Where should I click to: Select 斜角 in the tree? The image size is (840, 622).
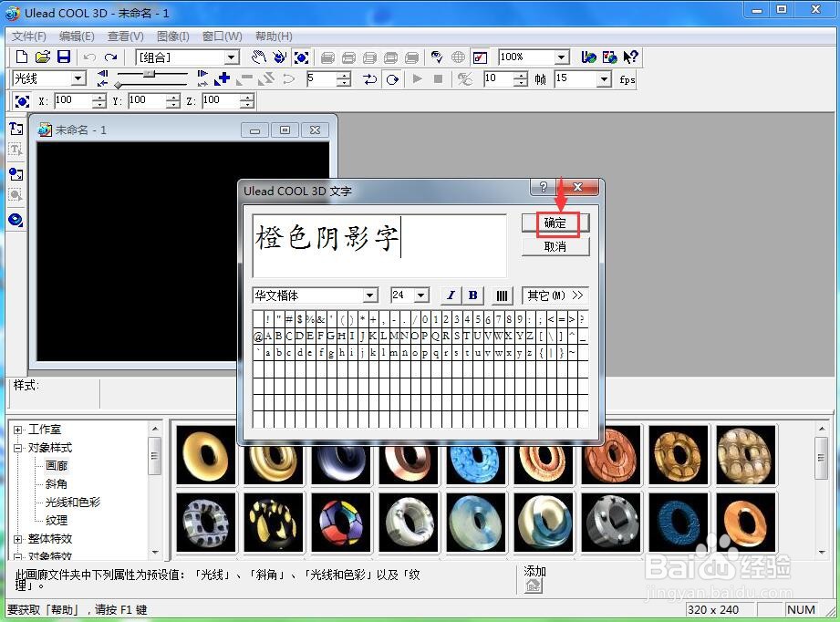57,484
